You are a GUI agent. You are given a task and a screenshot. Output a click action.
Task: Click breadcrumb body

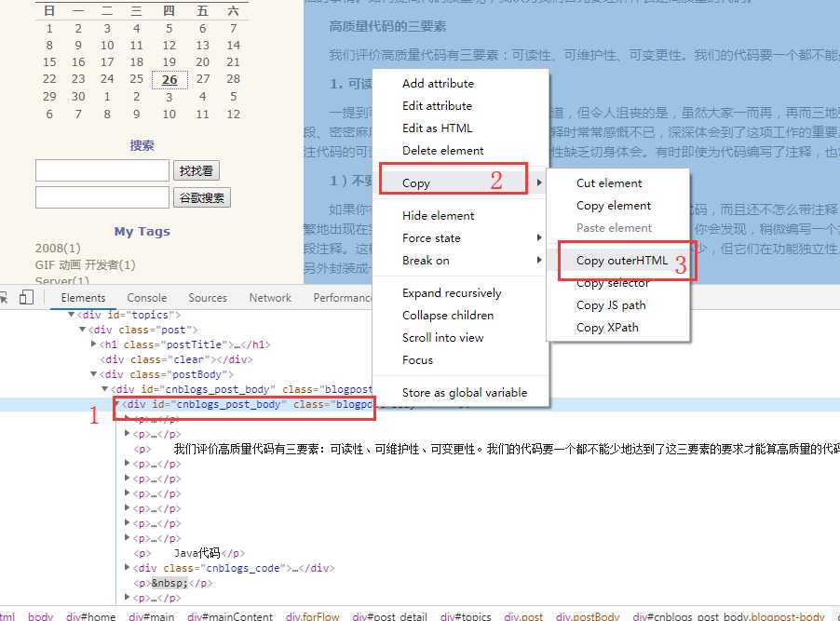coord(41,616)
